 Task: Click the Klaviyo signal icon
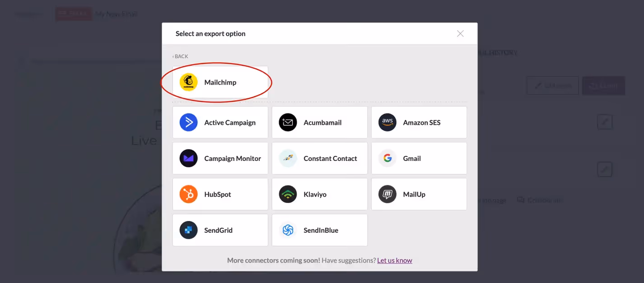tap(288, 194)
